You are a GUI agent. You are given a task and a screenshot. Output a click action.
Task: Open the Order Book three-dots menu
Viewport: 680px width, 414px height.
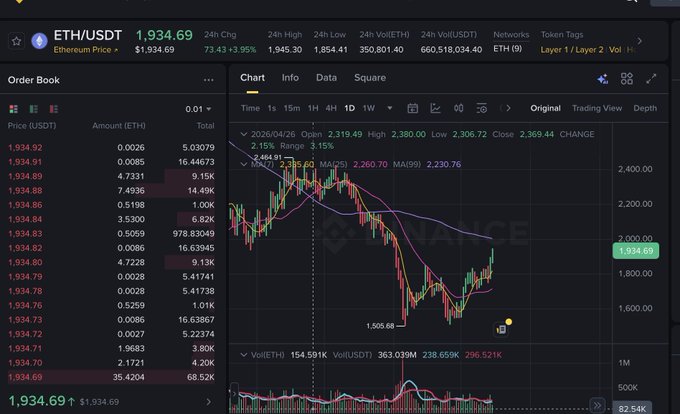[209, 80]
